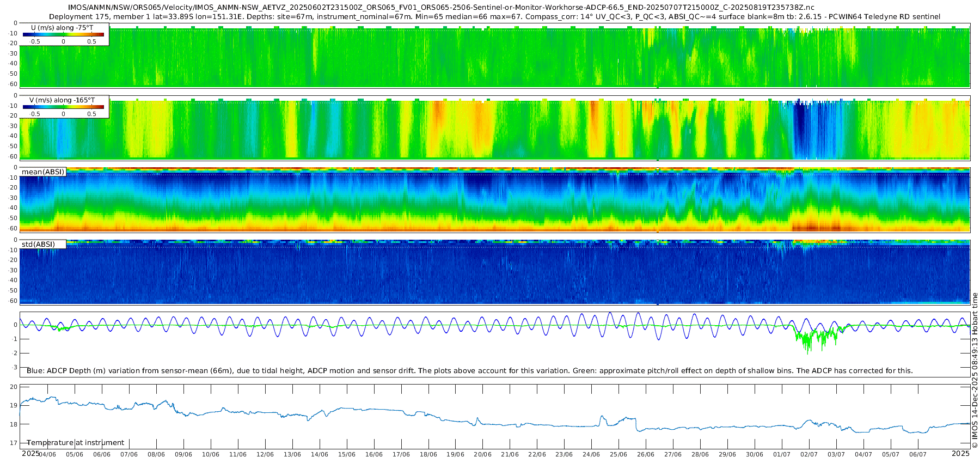
Task: Click the 15/06 date tick label
Action: click(346, 454)
